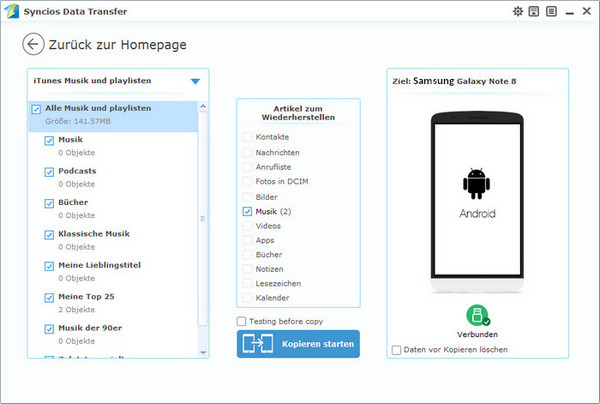Click playlist scrollbar down arrow

pyautogui.click(x=203, y=352)
